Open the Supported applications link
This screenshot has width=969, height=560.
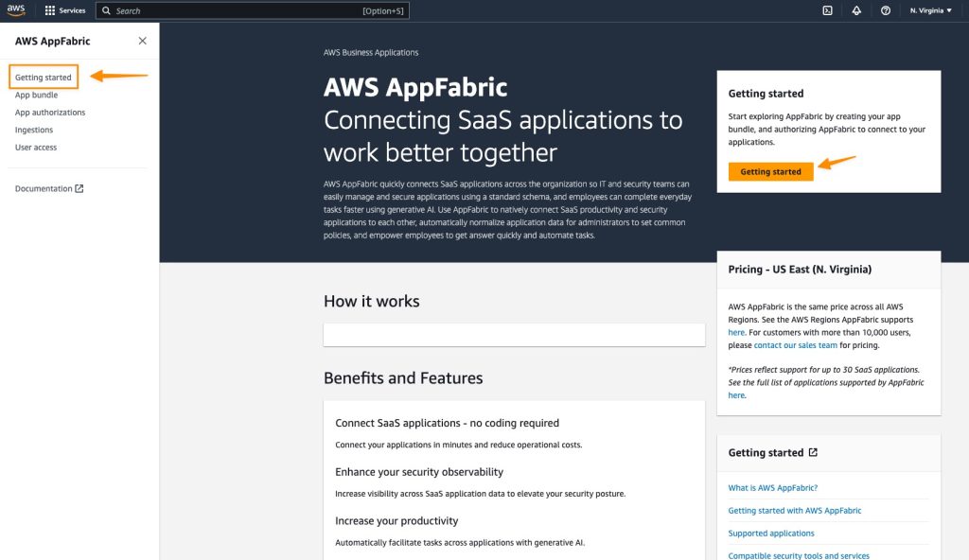771,534
